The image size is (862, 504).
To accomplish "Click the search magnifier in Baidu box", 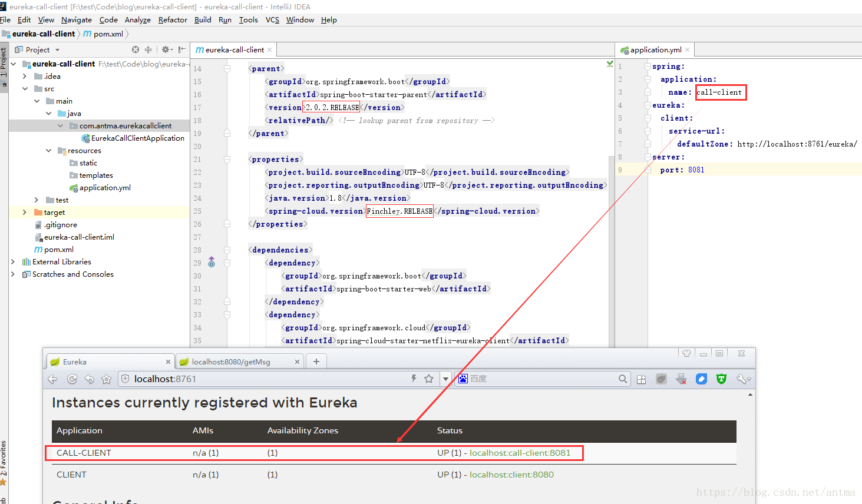I will tap(623, 379).
